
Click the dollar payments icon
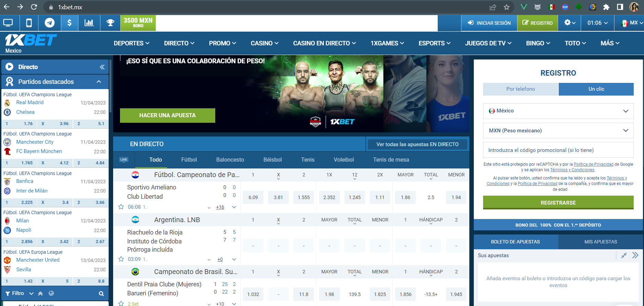coord(69,23)
